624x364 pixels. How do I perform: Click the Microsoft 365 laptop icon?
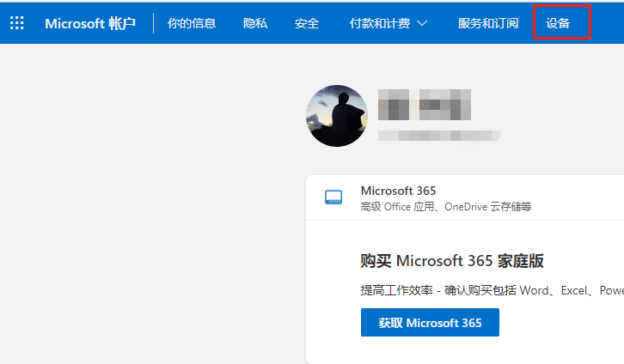pos(333,197)
